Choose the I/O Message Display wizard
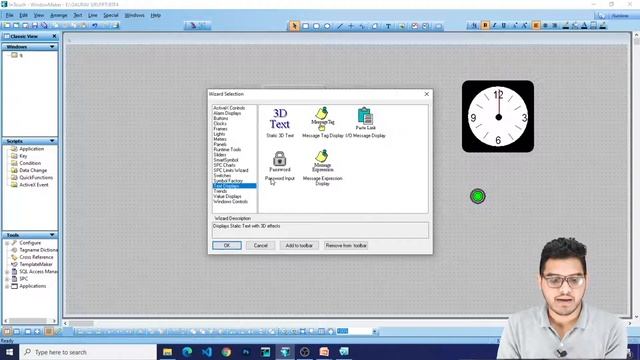 [x=365, y=122]
